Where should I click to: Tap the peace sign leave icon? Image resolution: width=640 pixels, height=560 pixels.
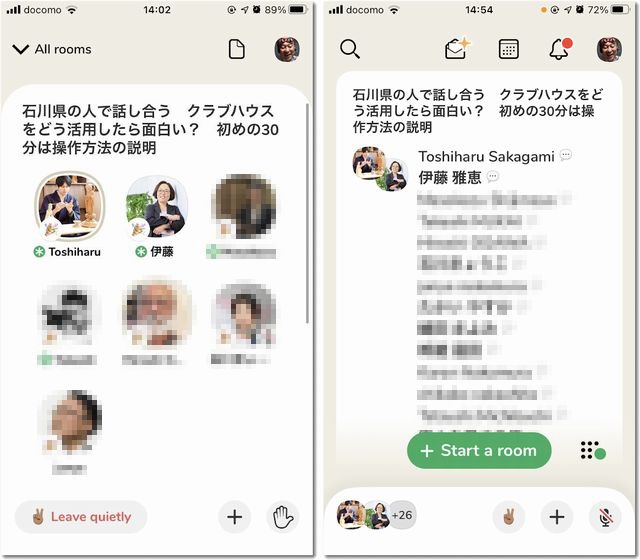(508, 516)
